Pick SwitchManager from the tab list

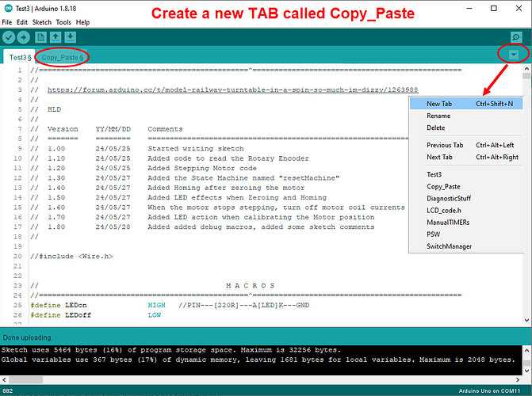point(466,246)
